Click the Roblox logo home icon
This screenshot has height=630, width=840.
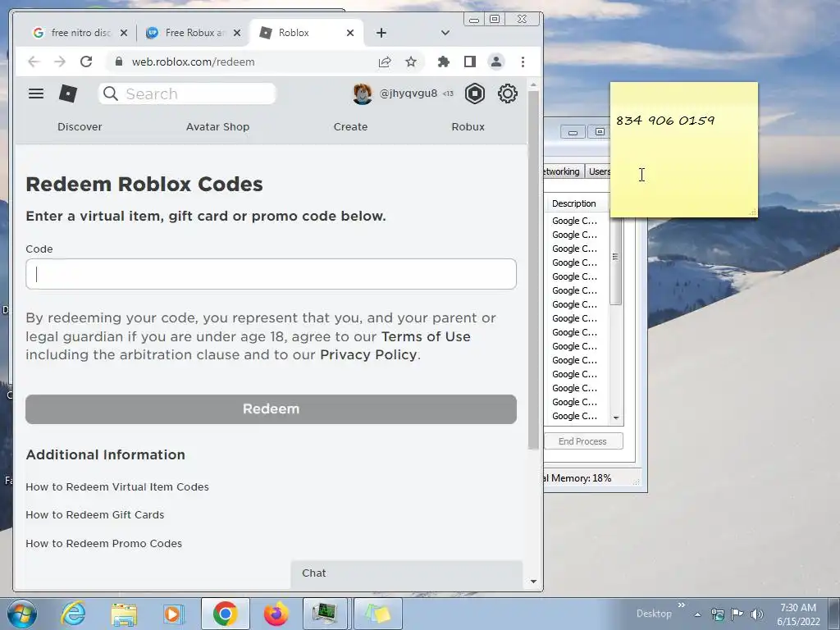[67, 94]
